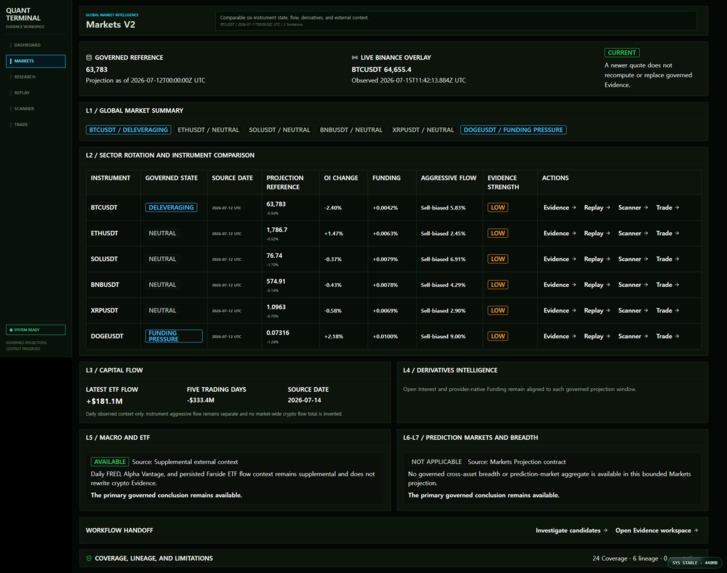Open Replay link for XRPUSDT row
Viewport: 727px width, 573px height.
[597, 311]
